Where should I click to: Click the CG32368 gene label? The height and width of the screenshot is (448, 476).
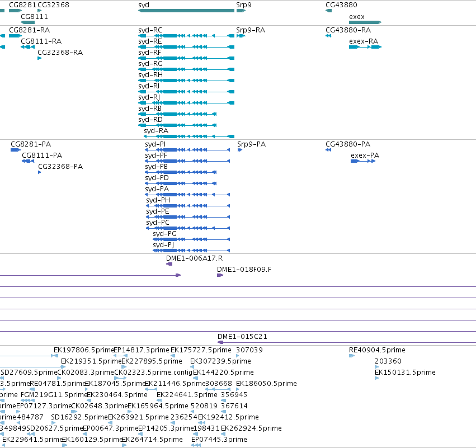click(54, 5)
